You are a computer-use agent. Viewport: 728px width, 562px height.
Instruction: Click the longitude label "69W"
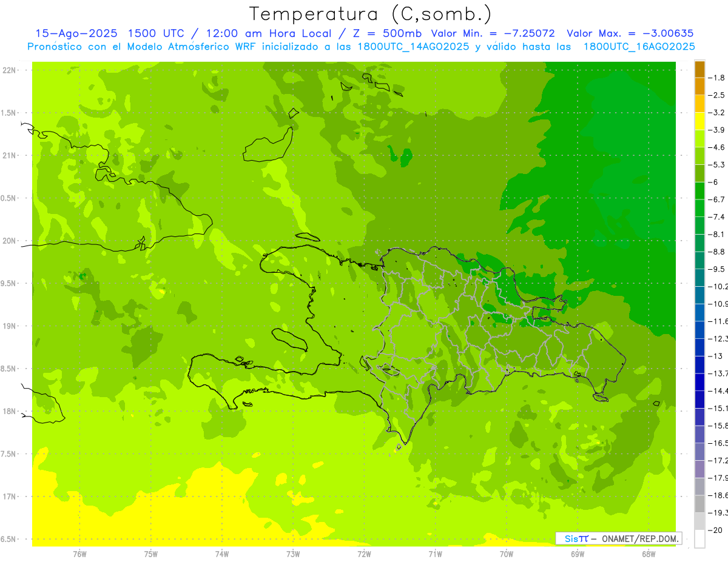pos(578,554)
